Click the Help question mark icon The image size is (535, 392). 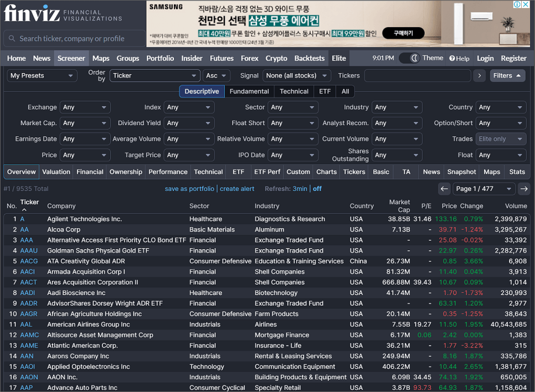pyautogui.click(x=452, y=58)
